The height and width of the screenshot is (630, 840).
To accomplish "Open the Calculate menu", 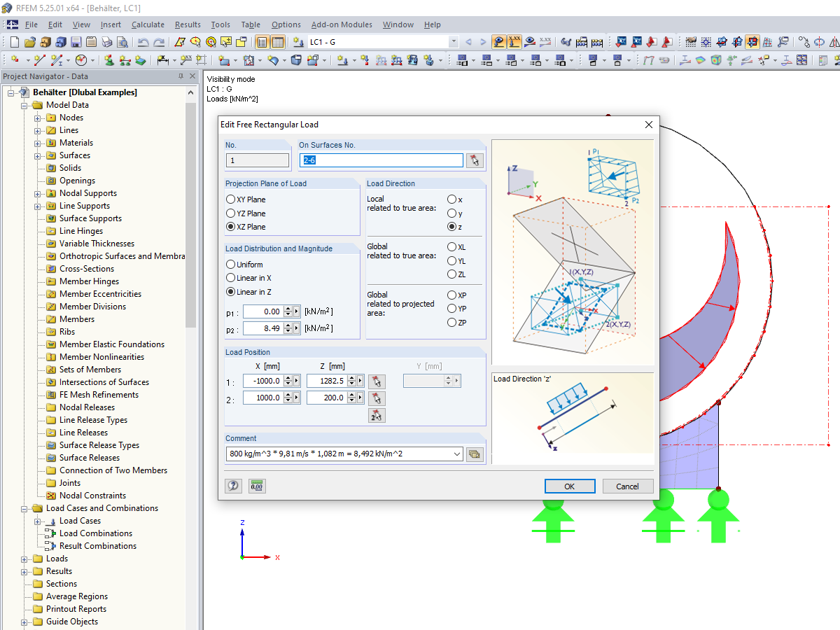I will (x=148, y=24).
